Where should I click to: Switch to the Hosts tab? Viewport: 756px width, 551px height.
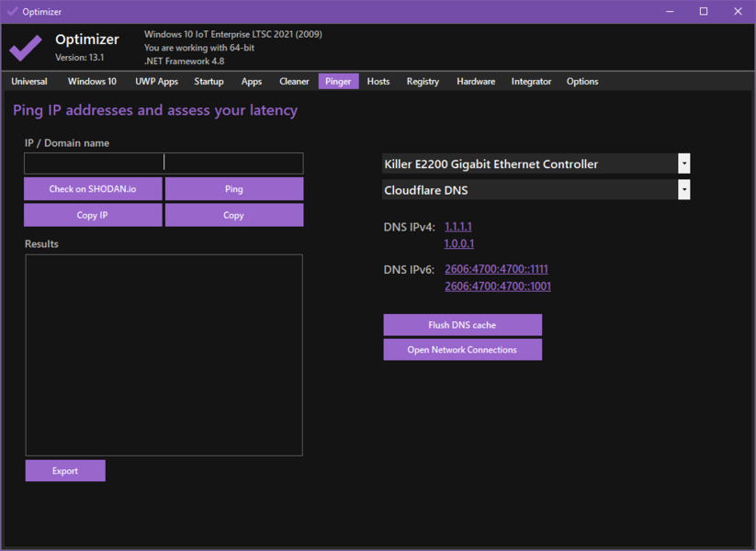(x=378, y=81)
